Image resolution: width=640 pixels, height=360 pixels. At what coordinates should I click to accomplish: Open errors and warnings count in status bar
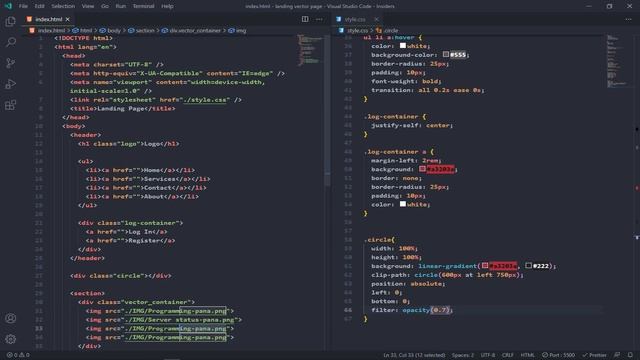coord(18,355)
